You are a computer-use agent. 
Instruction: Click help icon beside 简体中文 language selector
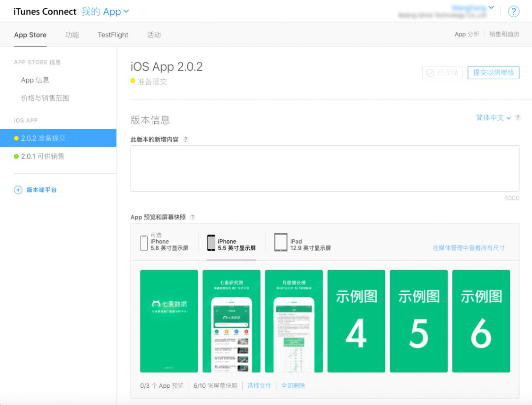[x=517, y=118]
